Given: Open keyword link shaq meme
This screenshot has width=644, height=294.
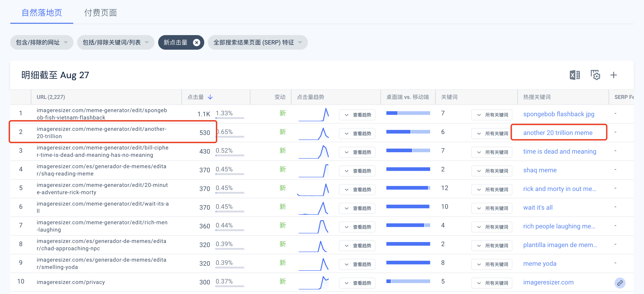Looking at the screenshot, I should (540, 170).
